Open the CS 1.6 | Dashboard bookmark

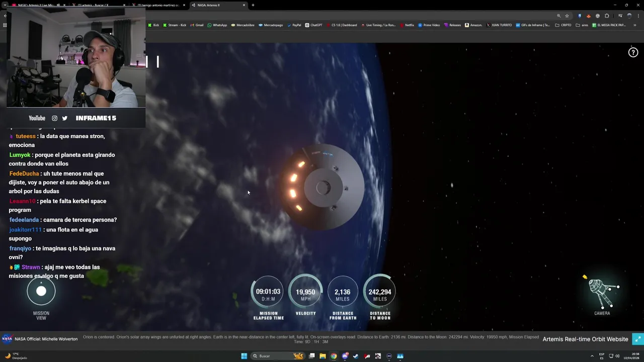coord(342,25)
